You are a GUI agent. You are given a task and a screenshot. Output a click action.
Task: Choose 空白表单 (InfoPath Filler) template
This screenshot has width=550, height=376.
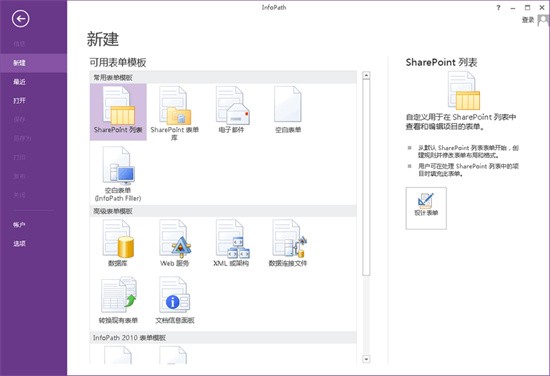118,174
